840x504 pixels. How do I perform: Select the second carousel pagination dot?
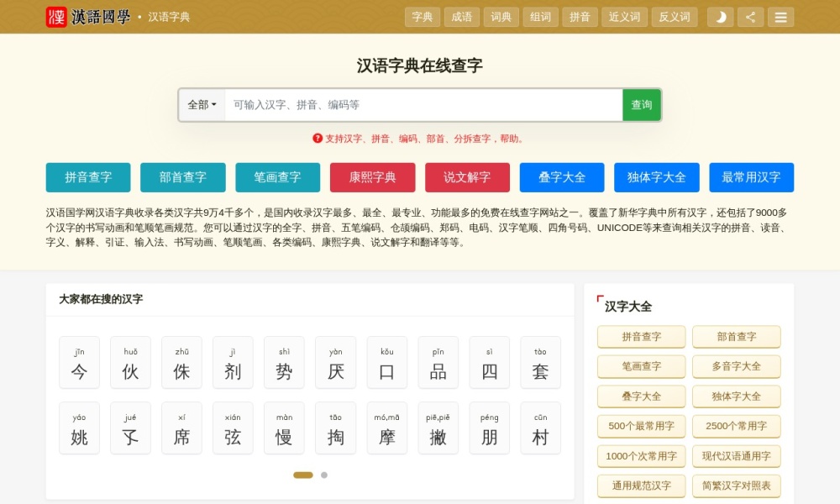324,475
